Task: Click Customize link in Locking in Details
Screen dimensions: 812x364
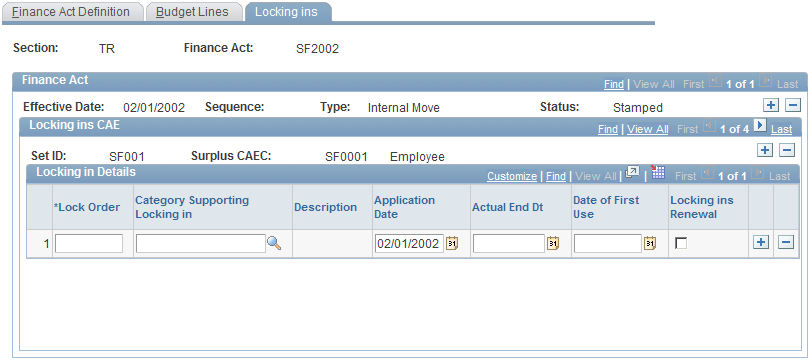Action: pyautogui.click(x=512, y=176)
